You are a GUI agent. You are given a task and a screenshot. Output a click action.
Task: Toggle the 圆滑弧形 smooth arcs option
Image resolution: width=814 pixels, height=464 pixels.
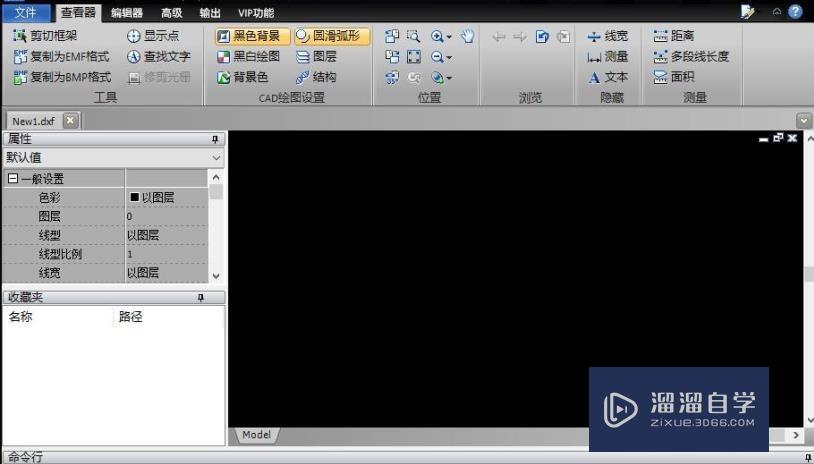[332, 36]
